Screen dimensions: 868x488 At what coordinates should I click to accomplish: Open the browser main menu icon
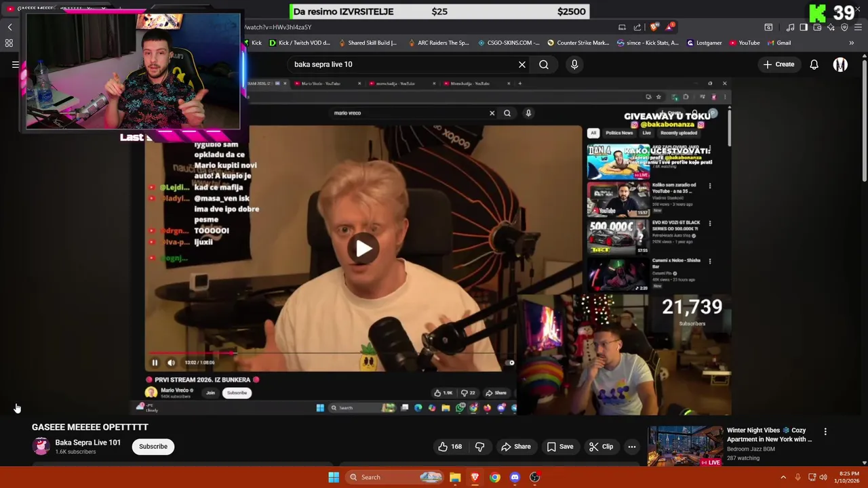click(x=859, y=27)
